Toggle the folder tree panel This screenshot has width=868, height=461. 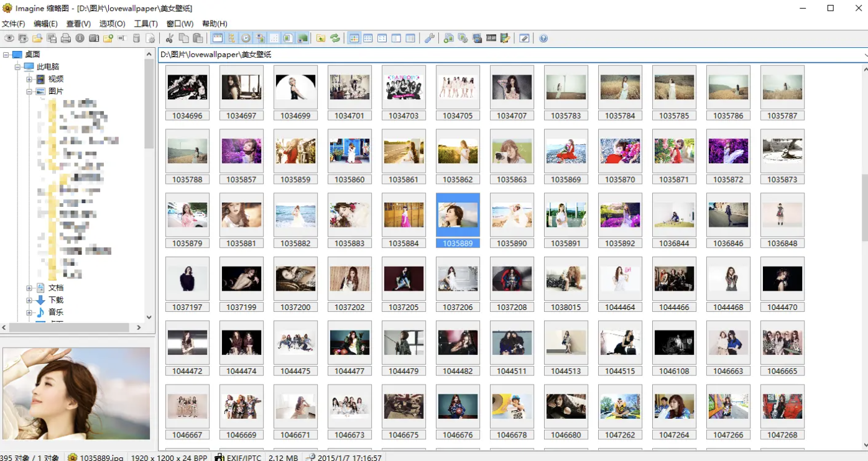pyautogui.click(x=231, y=39)
